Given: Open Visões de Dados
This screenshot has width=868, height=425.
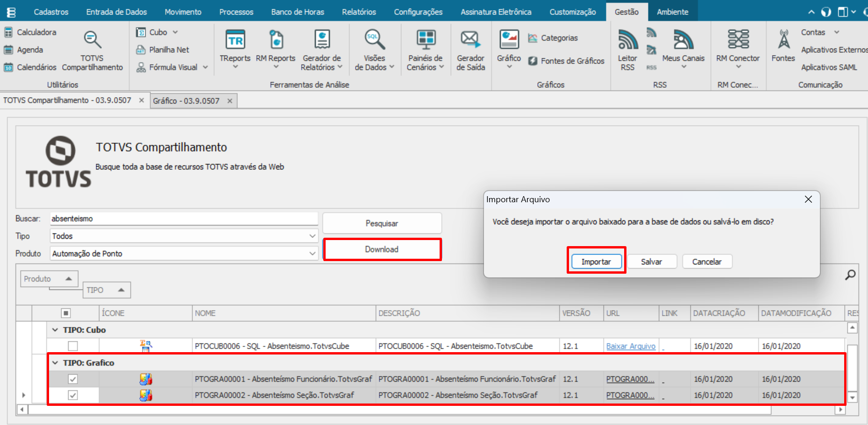Looking at the screenshot, I should 375,50.
